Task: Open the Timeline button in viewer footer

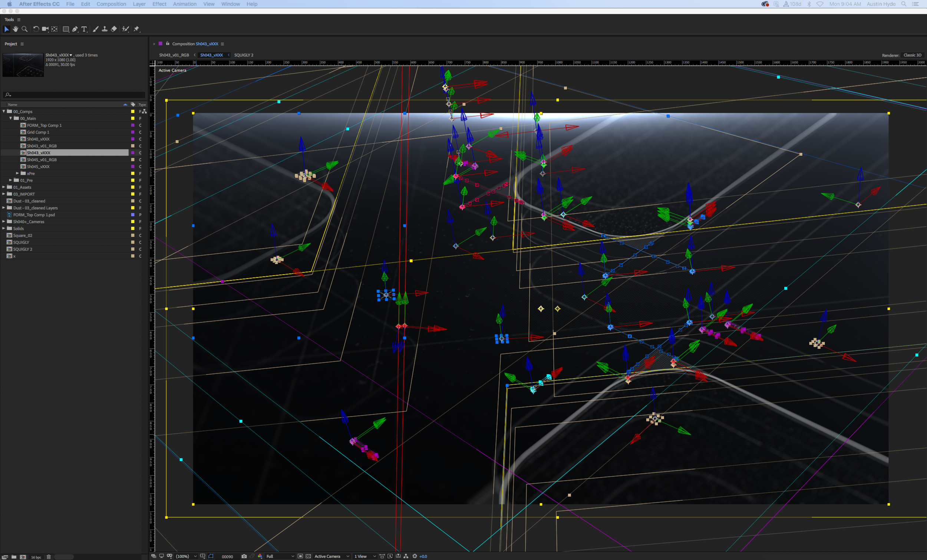Action: pyautogui.click(x=398, y=556)
